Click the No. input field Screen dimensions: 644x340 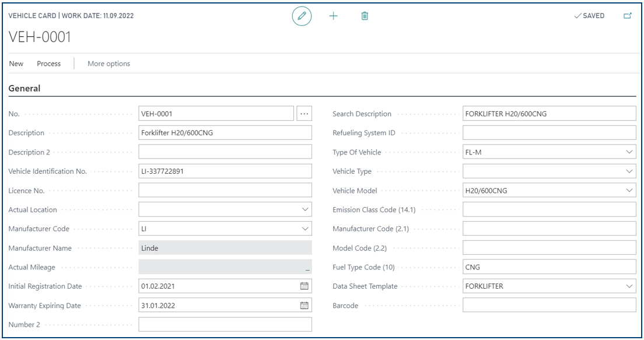216,114
